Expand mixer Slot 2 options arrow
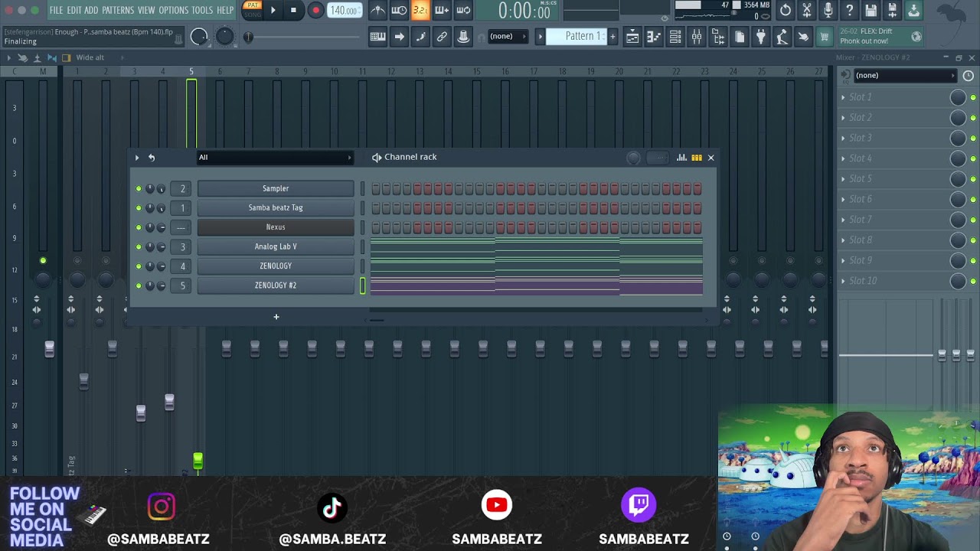Image resolution: width=980 pixels, height=551 pixels. pos(843,118)
